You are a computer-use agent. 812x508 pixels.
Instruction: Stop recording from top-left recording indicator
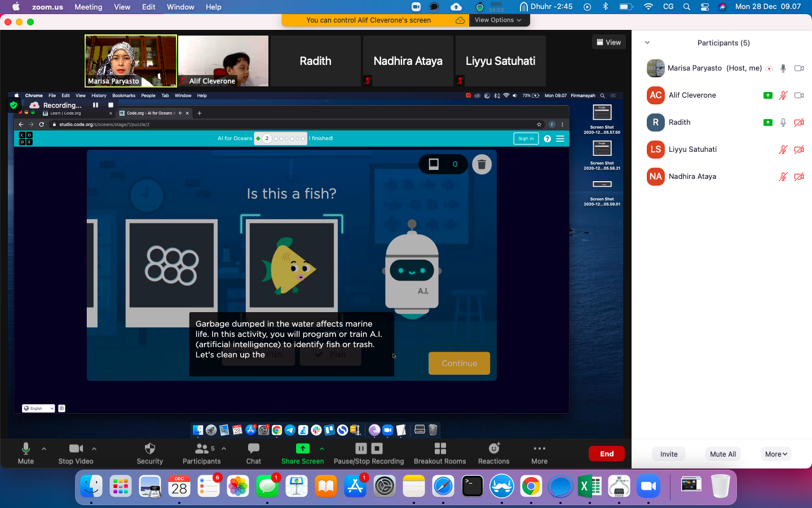click(x=111, y=105)
